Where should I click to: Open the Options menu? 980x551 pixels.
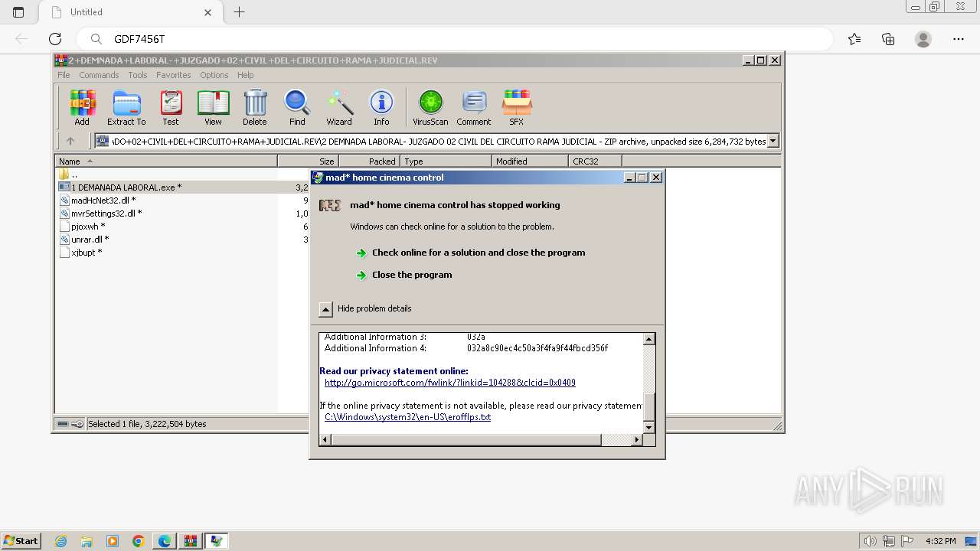pyautogui.click(x=214, y=75)
